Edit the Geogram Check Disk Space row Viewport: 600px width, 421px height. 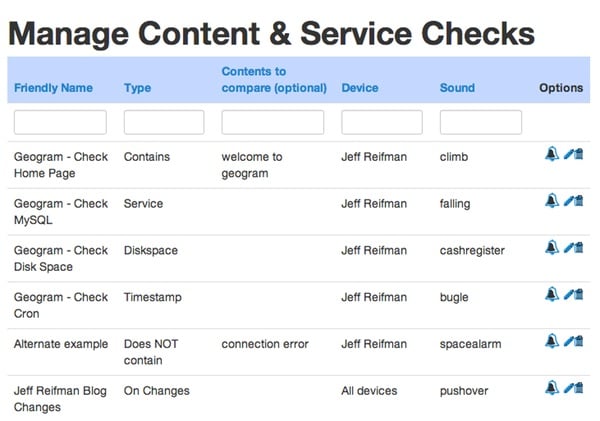point(567,248)
